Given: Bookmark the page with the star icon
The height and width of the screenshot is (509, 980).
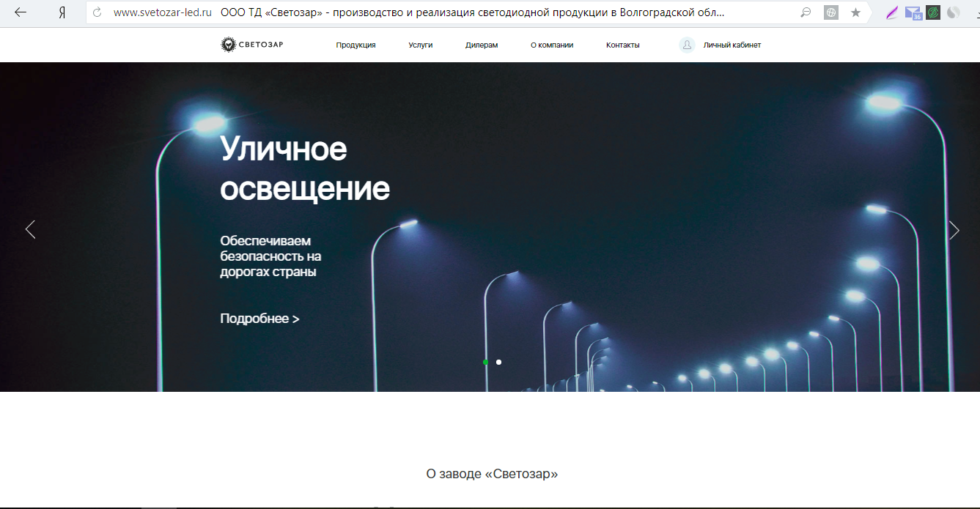Looking at the screenshot, I should tap(855, 12).
